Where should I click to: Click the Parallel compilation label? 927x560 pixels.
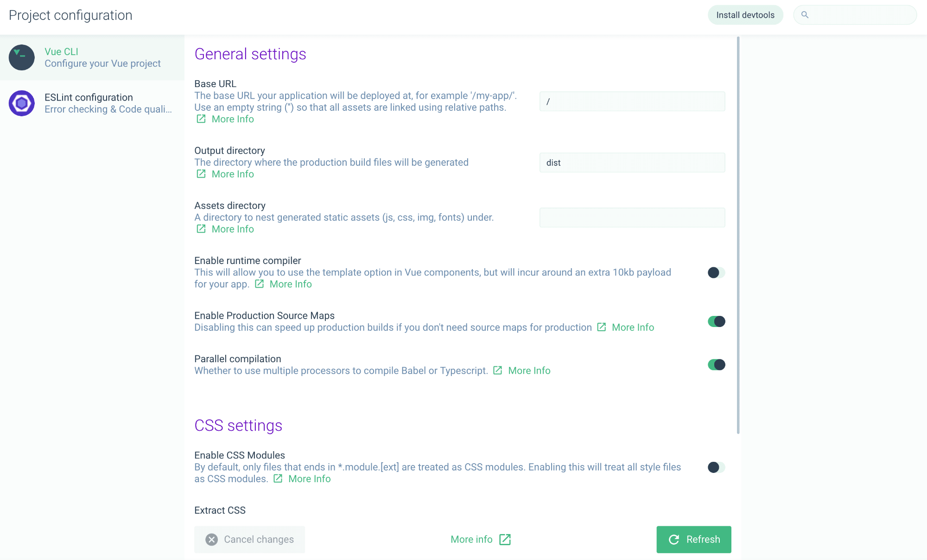pos(237,359)
